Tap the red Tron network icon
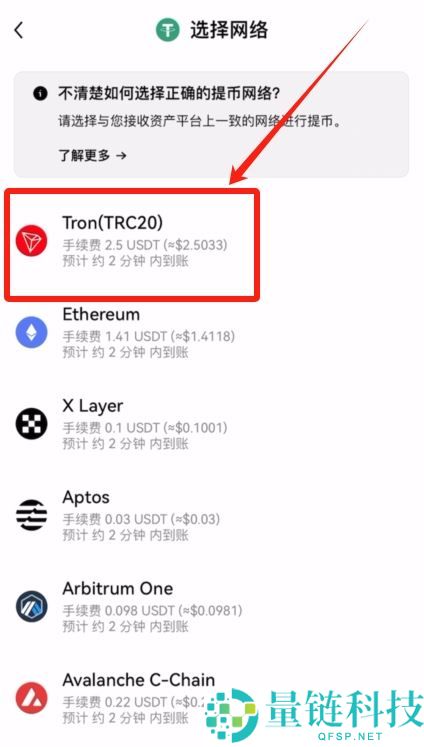The image size is (424, 747). coord(32,241)
